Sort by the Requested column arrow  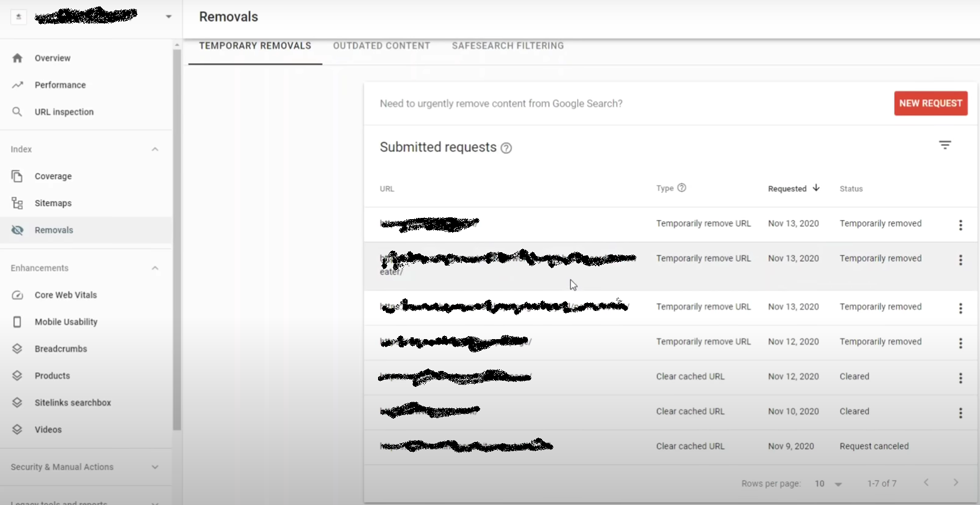pyautogui.click(x=815, y=189)
